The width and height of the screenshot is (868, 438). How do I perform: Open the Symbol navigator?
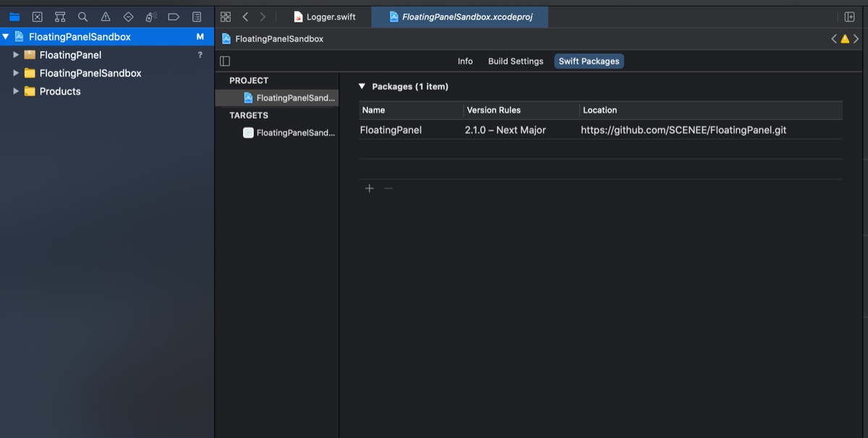[x=60, y=17]
